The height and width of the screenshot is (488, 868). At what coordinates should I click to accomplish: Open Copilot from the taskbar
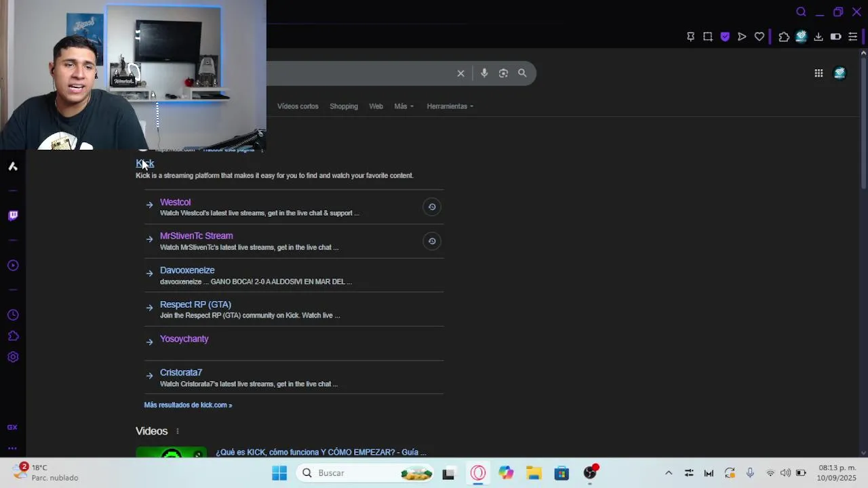tap(506, 473)
